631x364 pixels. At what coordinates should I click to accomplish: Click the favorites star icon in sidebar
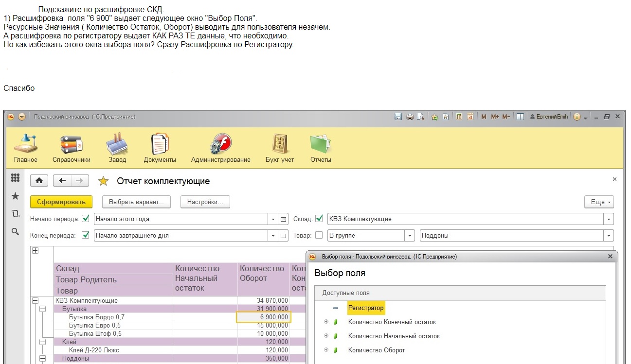point(15,196)
